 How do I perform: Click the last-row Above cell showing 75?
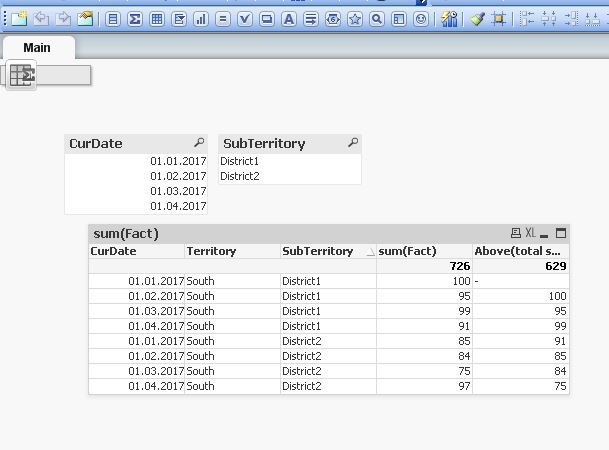click(520, 386)
